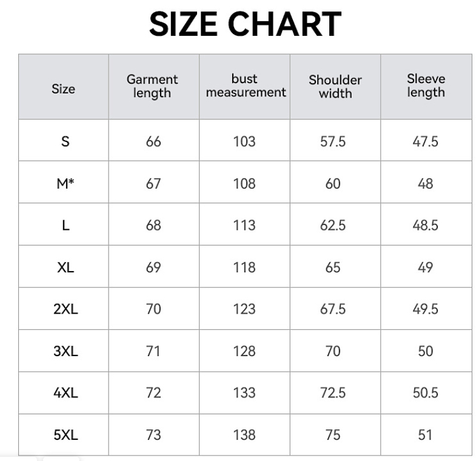Select the 3XL size row label
This screenshot has height=461, width=476.
[65, 351]
